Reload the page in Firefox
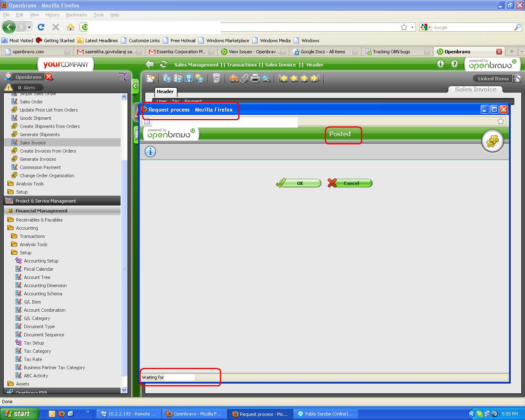The image size is (525, 420). 41,27
